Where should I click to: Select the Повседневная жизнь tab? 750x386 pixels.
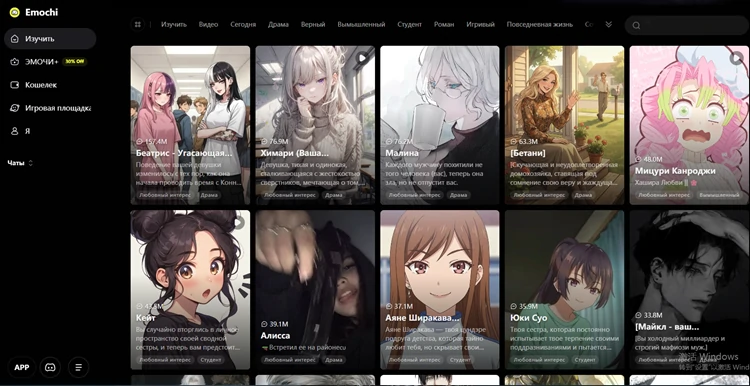(x=540, y=24)
